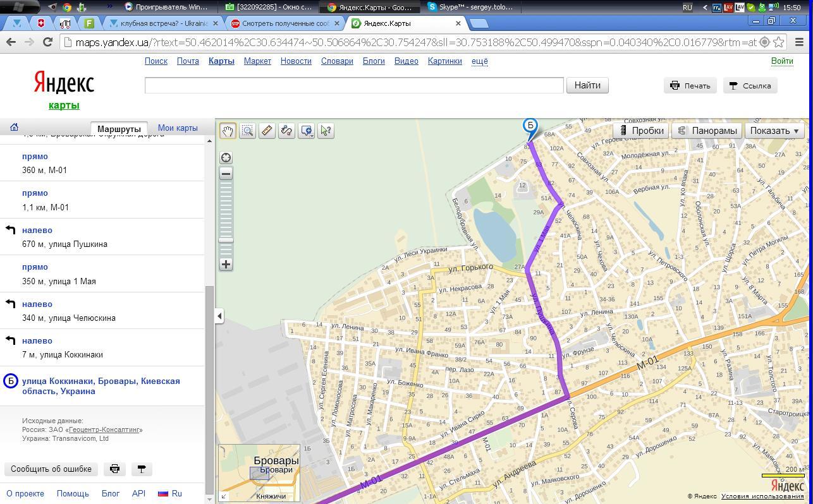Screen dimensions: 813x504
Task: Click the signpost link icon below route
Action: [142, 469]
